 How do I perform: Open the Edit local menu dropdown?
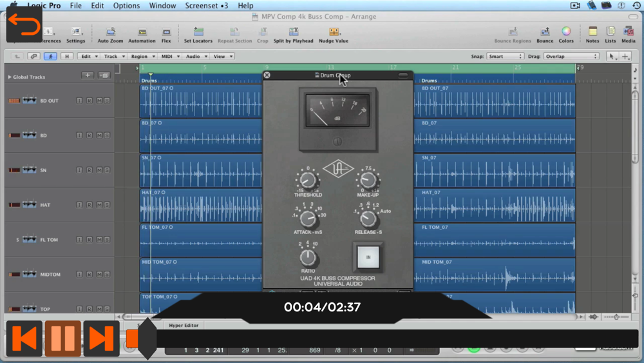(88, 56)
